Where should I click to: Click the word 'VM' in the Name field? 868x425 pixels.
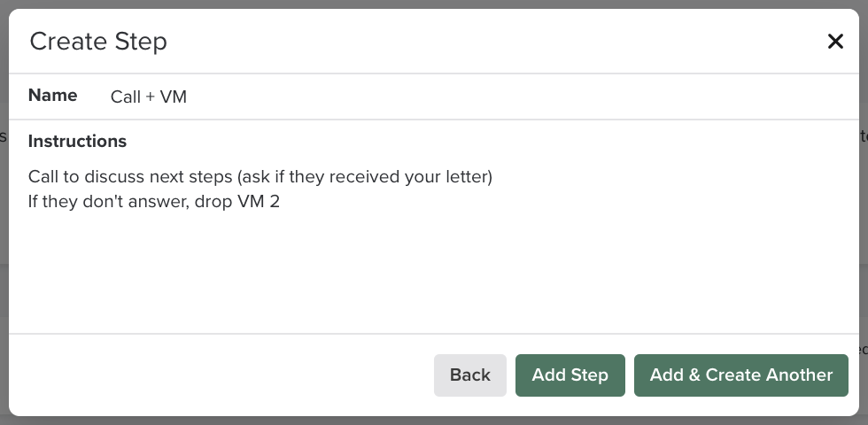(x=174, y=97)
